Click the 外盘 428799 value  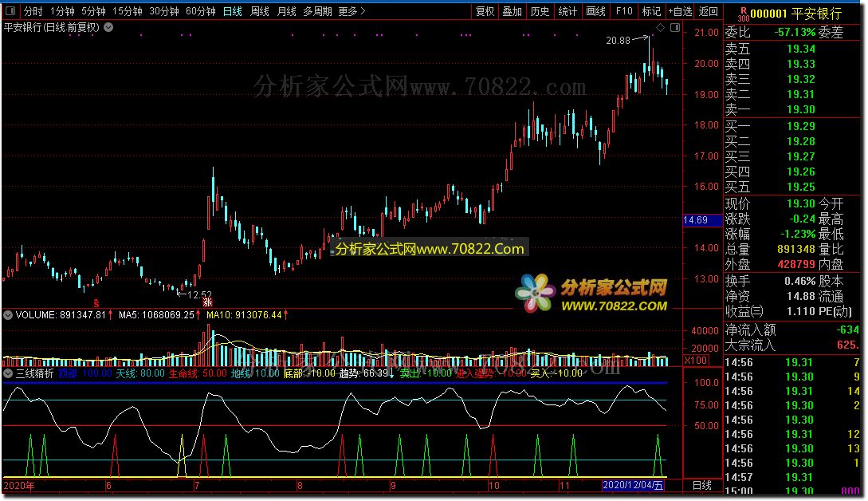[796, 264]
